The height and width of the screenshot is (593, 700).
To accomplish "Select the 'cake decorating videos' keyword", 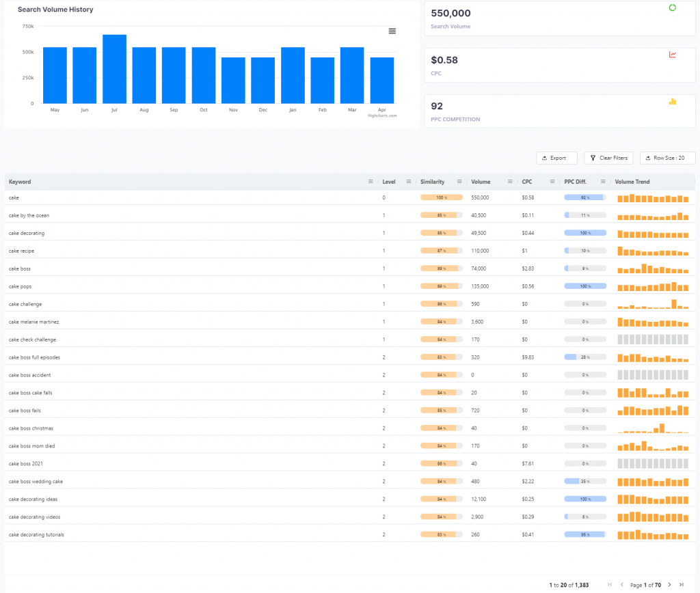I will tap(34, 516).
